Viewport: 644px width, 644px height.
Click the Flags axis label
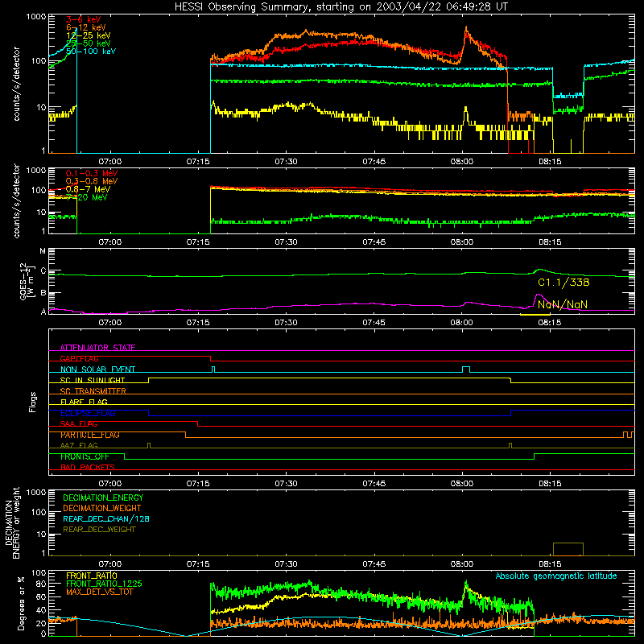pos(33,402)
